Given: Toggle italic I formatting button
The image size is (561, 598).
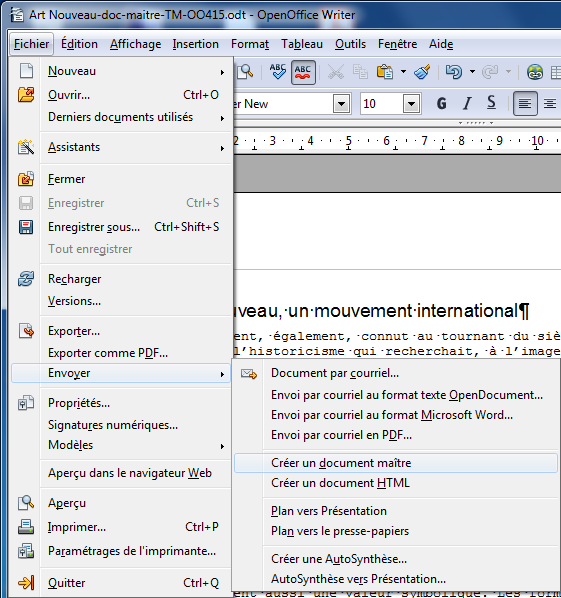Looking at the screenshot, I should (x=467, y=103).
